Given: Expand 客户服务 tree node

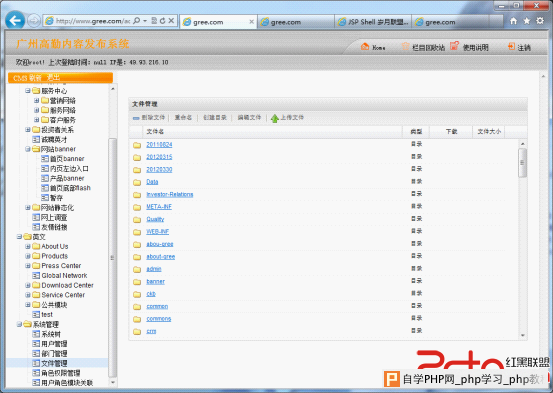Looking at the screenshot, I should pos(36,120).
